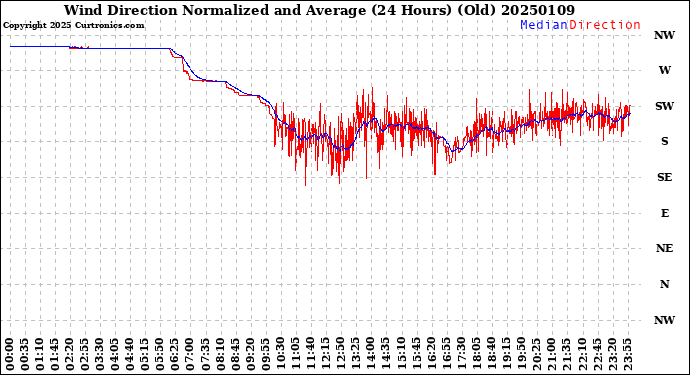Click the Copyright 2025 Curtronics.com text
Image resolution: width=690 pixels, height=375 pixels.
(73, 26)
